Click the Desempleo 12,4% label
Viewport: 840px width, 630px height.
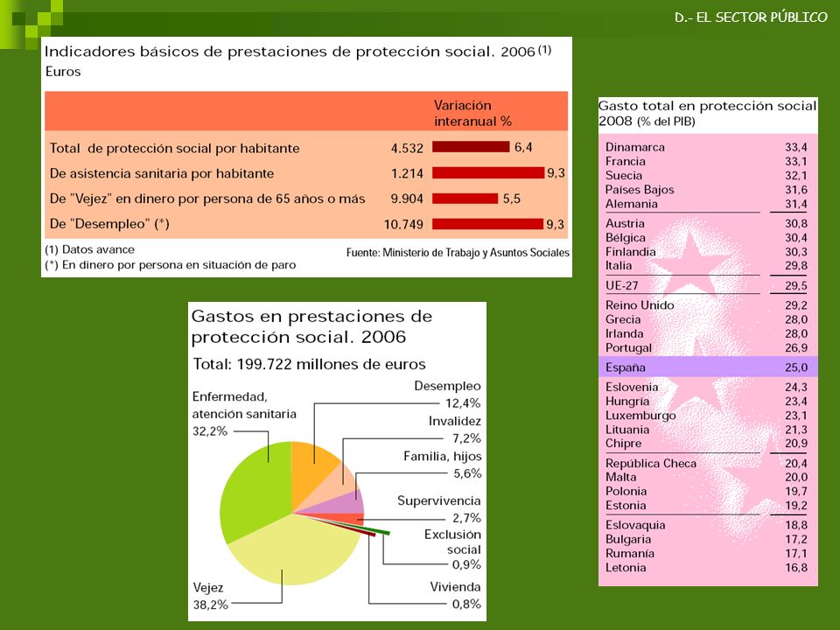pos(447,395)
